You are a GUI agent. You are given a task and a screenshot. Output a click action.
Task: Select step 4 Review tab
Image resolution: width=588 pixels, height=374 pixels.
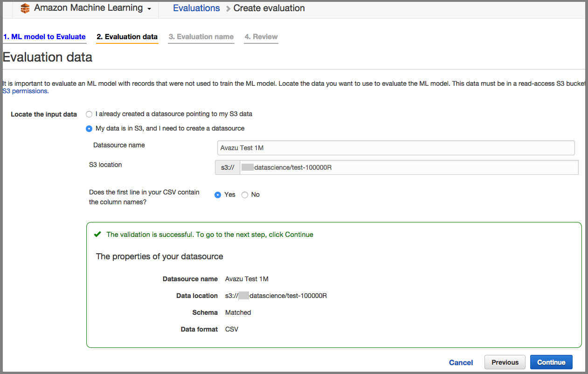click(261, 37)
